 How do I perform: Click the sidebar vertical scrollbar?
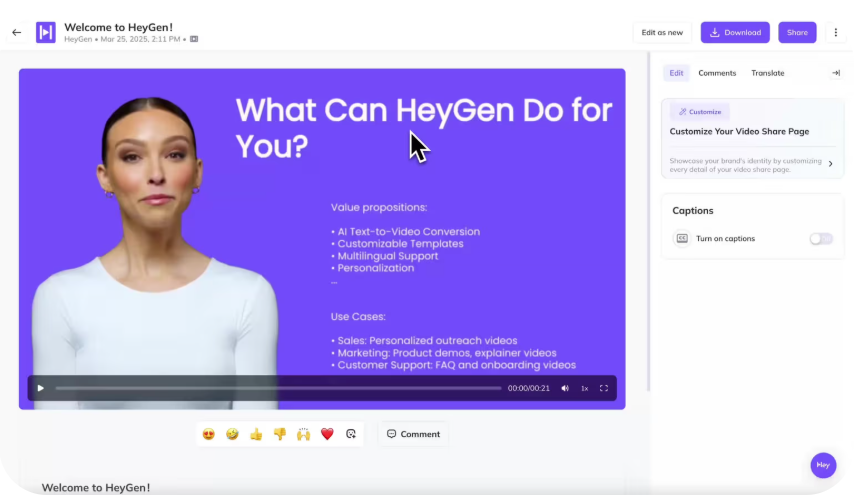(648, 221)
